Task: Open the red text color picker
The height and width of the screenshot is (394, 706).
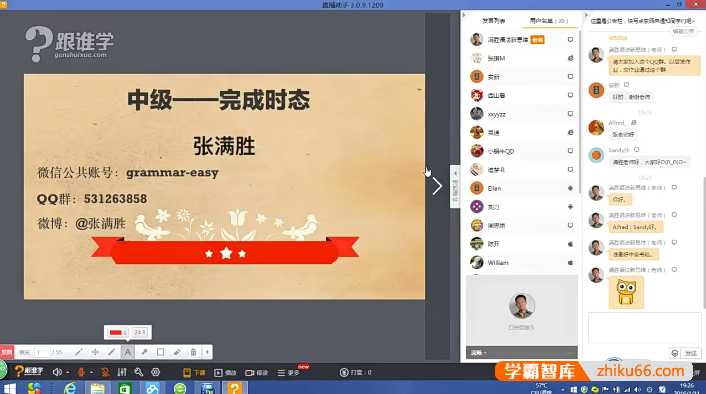Action: 118,332
